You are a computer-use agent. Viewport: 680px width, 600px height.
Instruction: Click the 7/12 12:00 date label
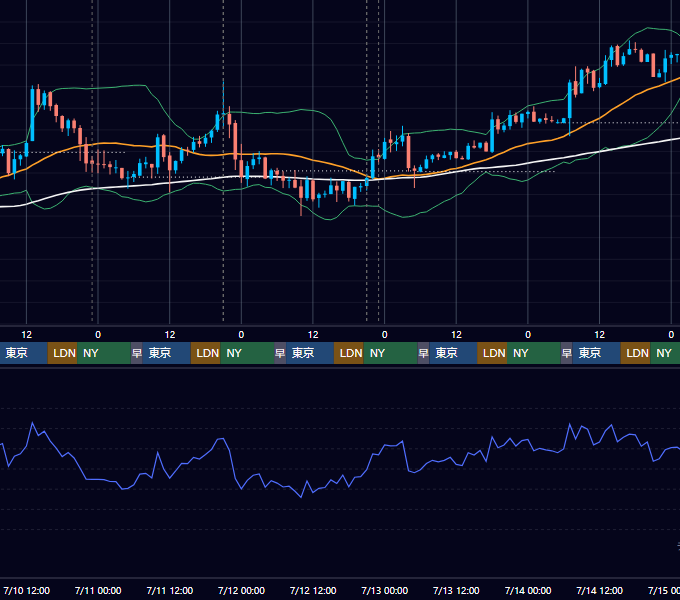(x=313, y=590)
